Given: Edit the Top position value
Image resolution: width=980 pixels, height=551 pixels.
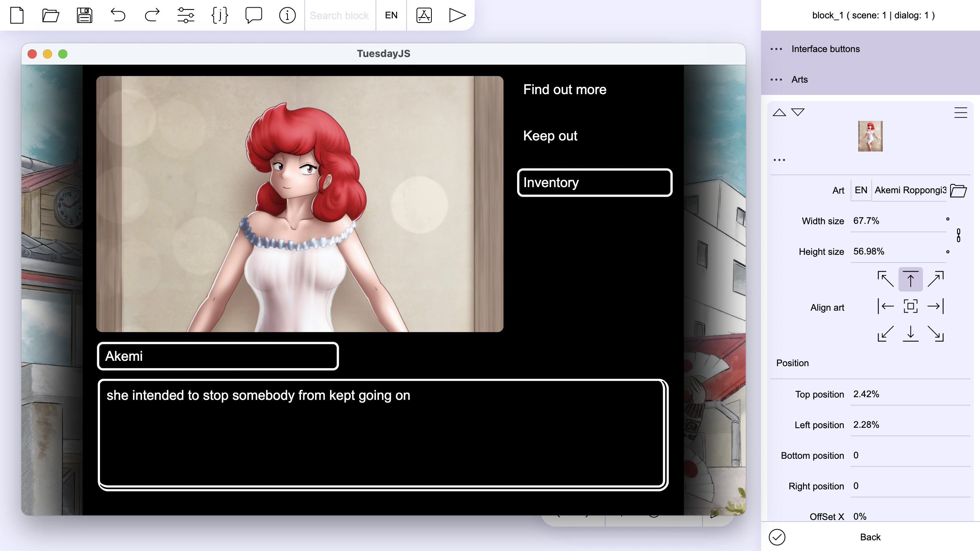Looking at the screenshot, I should tap(910, 394).
